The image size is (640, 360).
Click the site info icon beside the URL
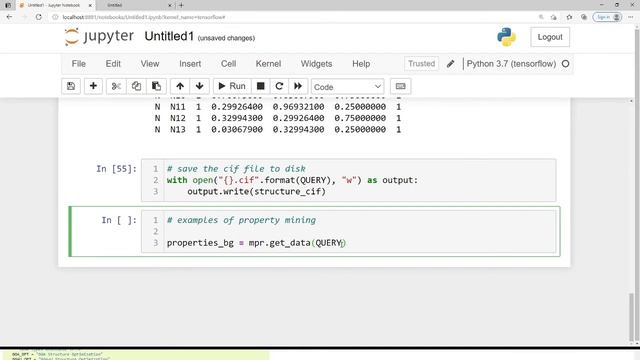click(56, 17)
